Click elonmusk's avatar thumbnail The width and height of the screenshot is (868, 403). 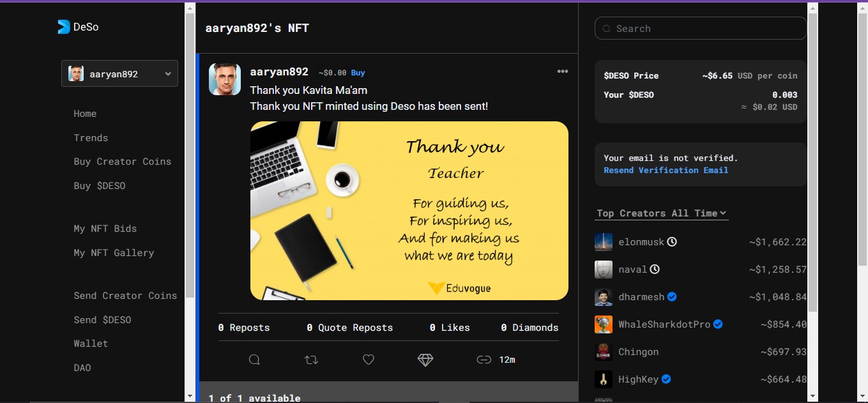coord(604,242)
